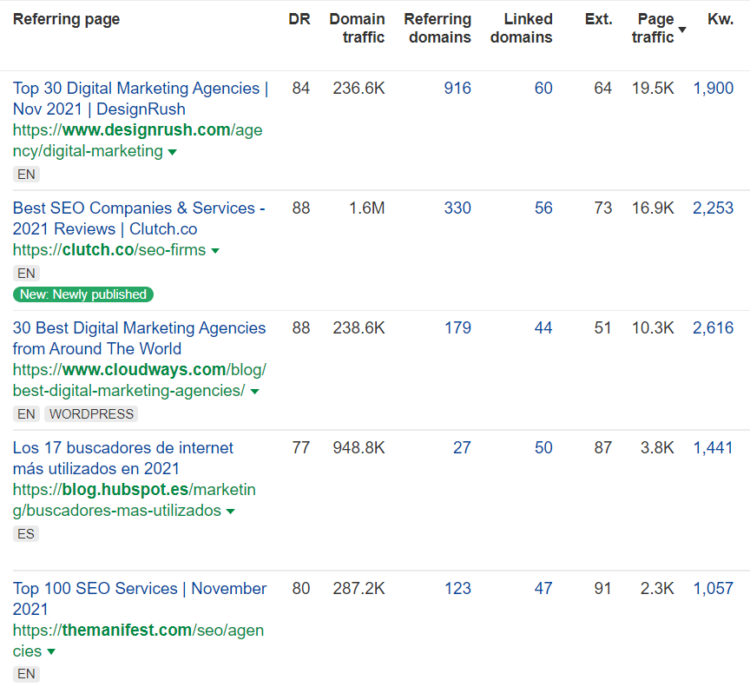Click EN tag in the themanifest row
Image resolution: width=750 pixels, height=687 pixels.
click(x=26, y=674)
